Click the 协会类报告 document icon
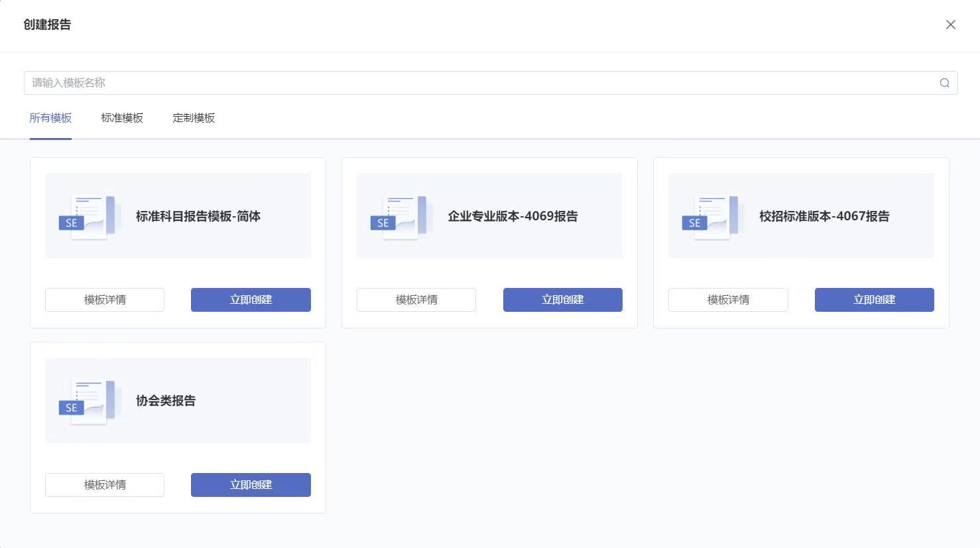This screenshot has width=980, height=548. [87, 401]
